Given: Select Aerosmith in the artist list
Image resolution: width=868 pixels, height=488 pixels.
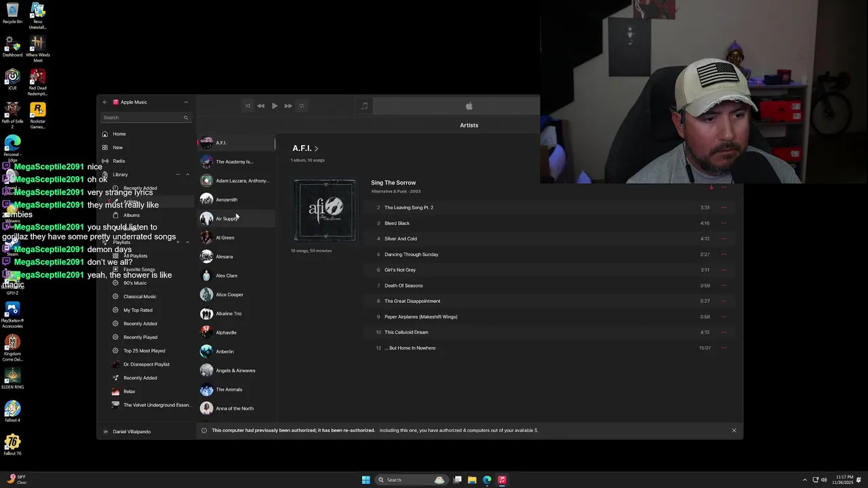Looking at the screenshot, I should (236, 199).
